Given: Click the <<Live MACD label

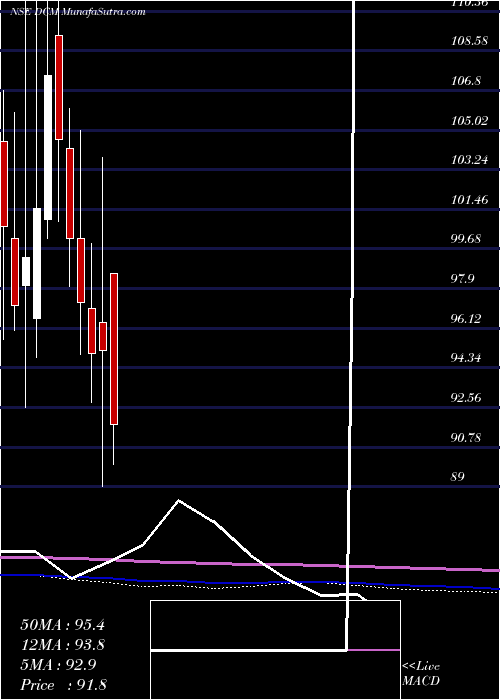Looking at the screenshot, I should click(x=421, y=674).
